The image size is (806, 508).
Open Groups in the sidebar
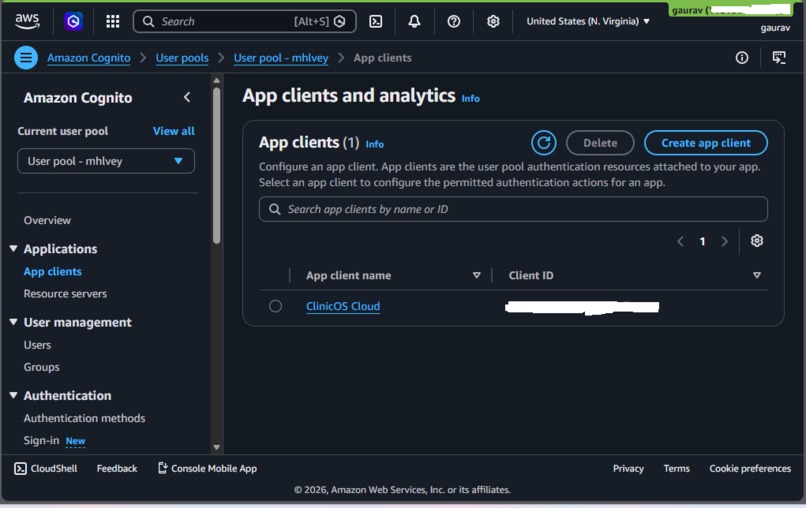pos(41,367)
